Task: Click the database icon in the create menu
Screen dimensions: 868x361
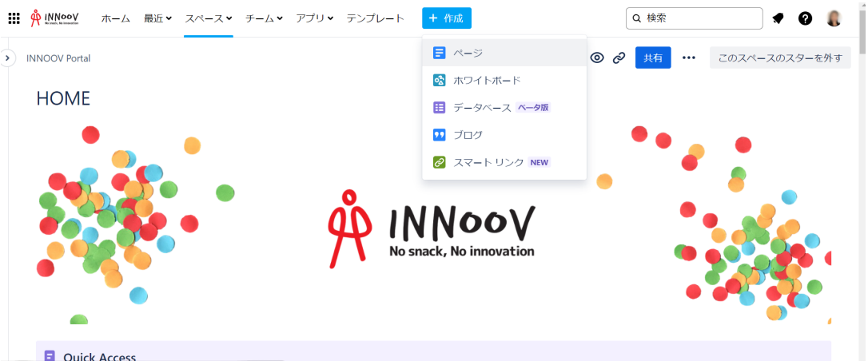Action: [x=440, y=108]
